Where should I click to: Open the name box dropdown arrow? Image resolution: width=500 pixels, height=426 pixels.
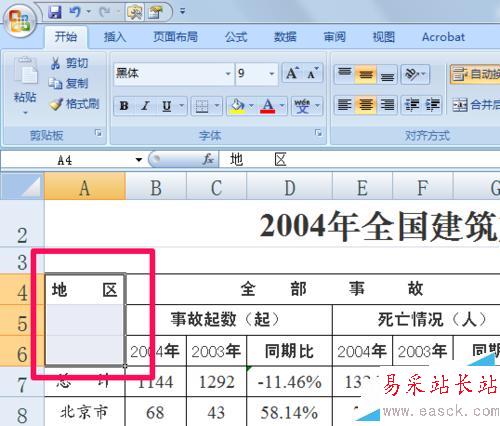coord(139,160)
